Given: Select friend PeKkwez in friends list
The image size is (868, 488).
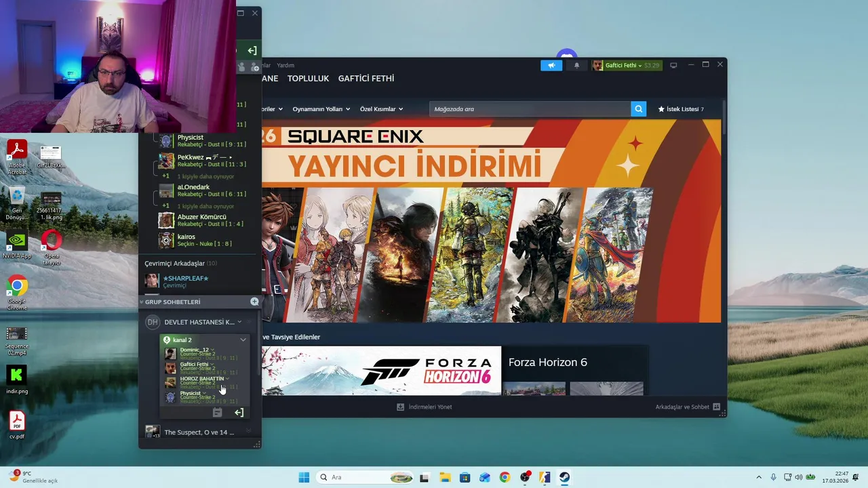Looking at the screenshot, I should coord(202,161).
